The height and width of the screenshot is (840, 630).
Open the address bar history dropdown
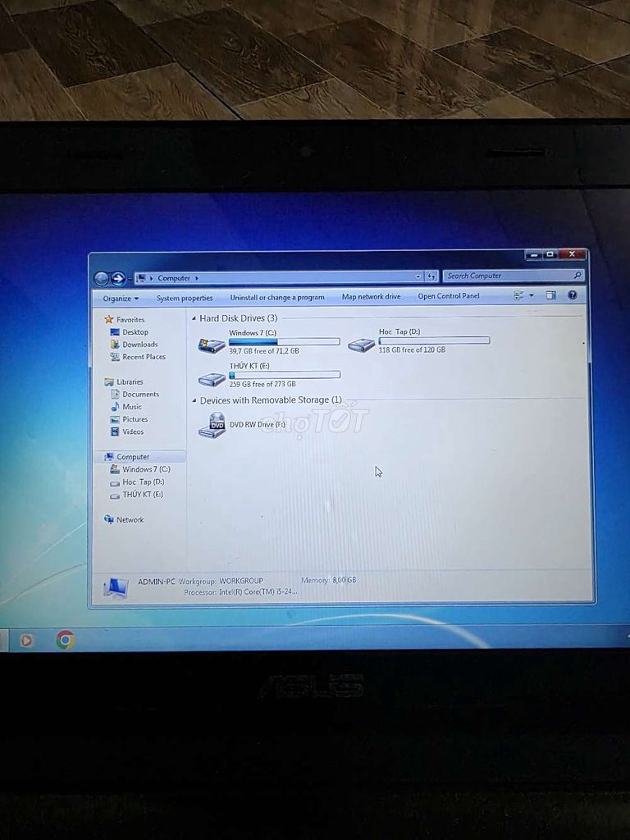[418, 276]
